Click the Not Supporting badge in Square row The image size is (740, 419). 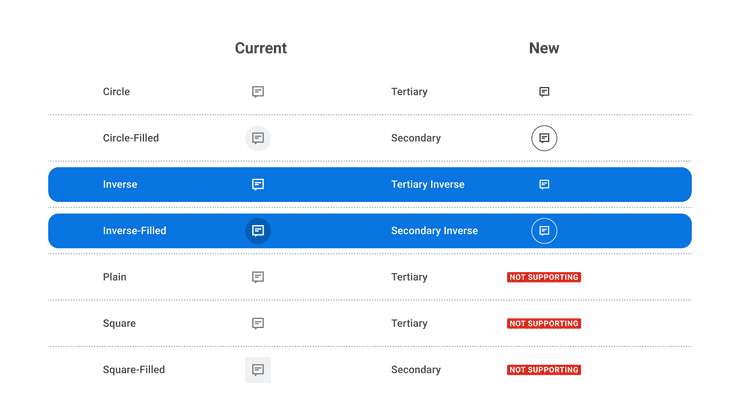(544, 324)
